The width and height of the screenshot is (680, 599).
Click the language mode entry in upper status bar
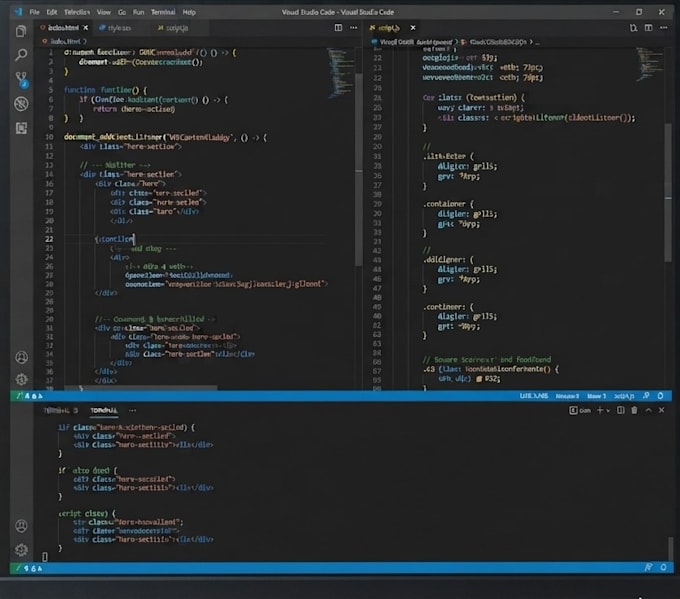(624, 396)
